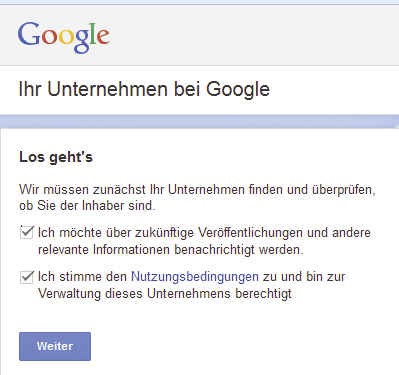
Task: Toggle notifications via "Ich möchte über zukünftige" label
Action: (115, 233)
